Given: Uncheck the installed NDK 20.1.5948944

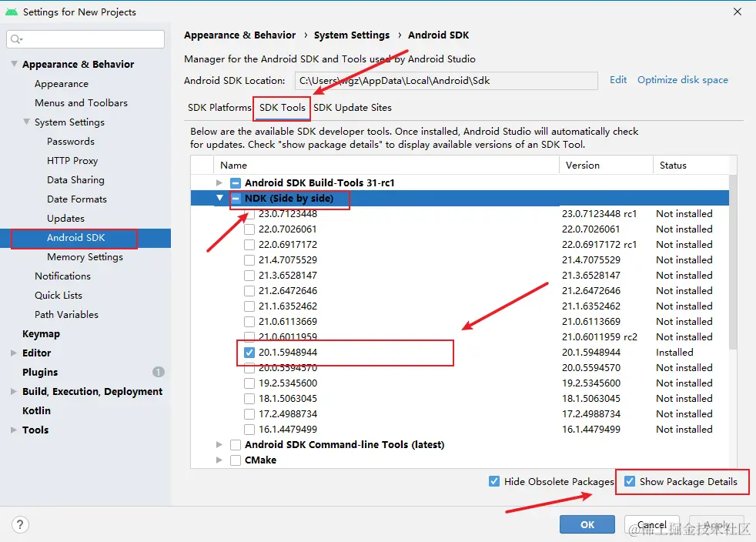Looking at the screenshot, I should pyautogui.click(x=249, y=353).
